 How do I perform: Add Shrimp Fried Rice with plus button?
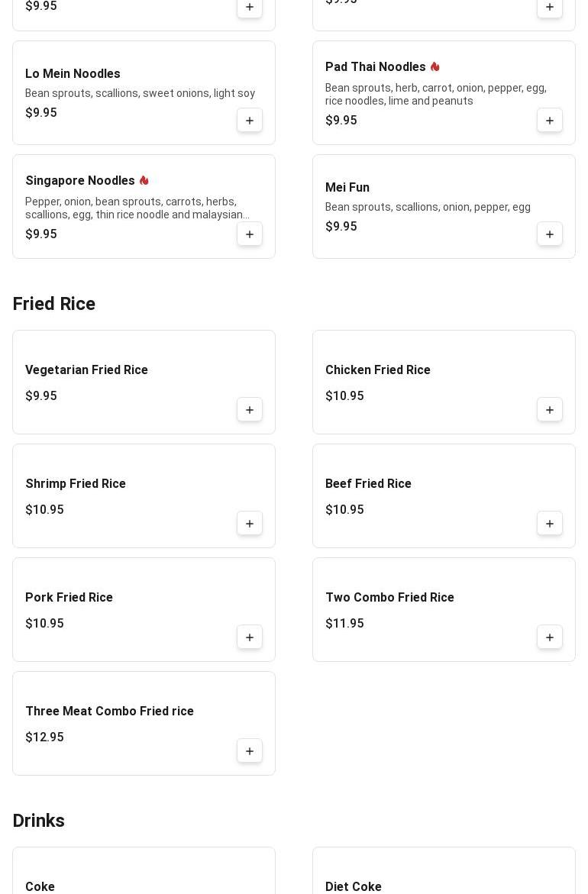pos(250,524)
